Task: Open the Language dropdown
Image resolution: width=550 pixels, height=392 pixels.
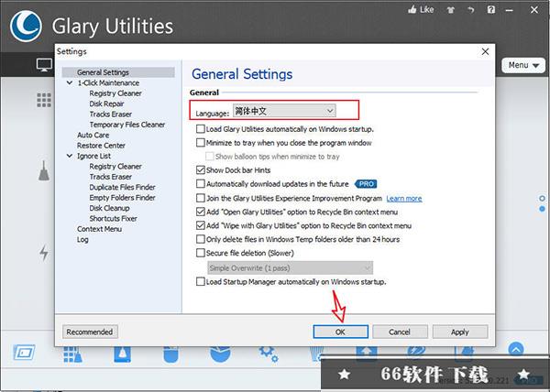Action: (284, 111)
